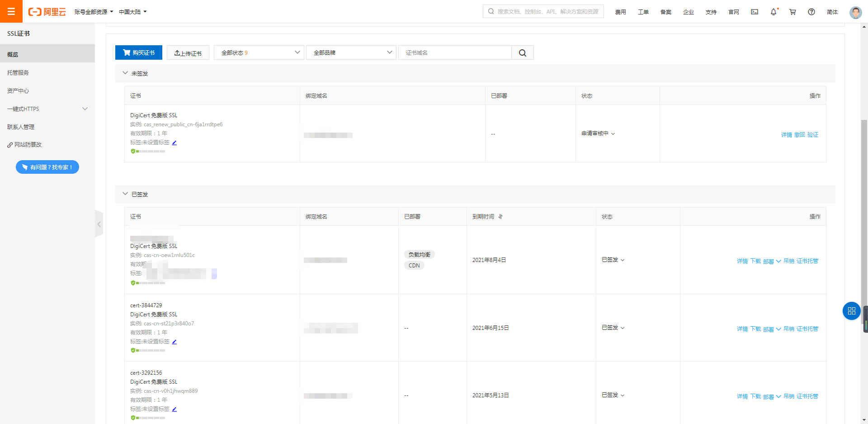Edit tag pencil icon for cert-3844729
868x424 pixels.
[x=175, y=342]
